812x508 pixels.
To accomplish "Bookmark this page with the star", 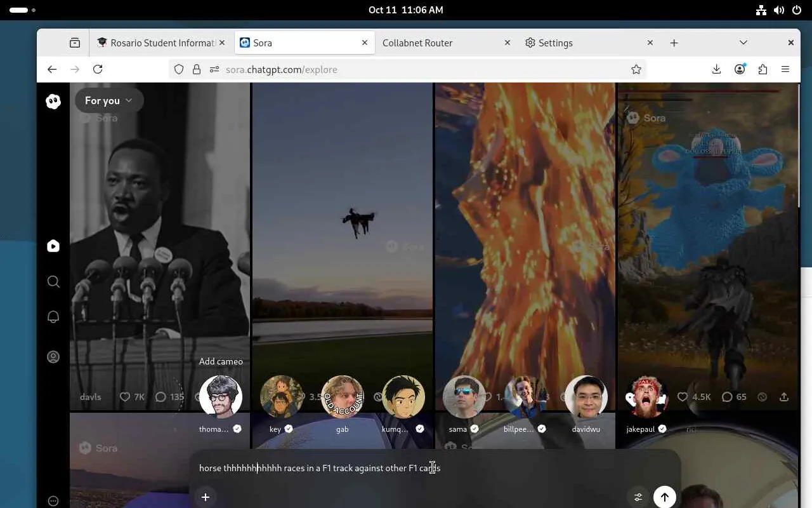I will tap(636, 69).
